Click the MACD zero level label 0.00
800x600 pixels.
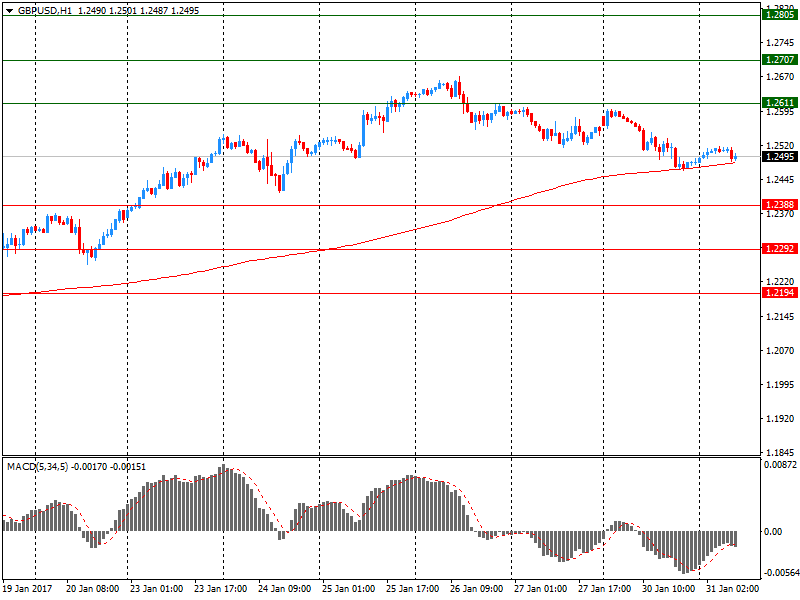click(773, 532)
